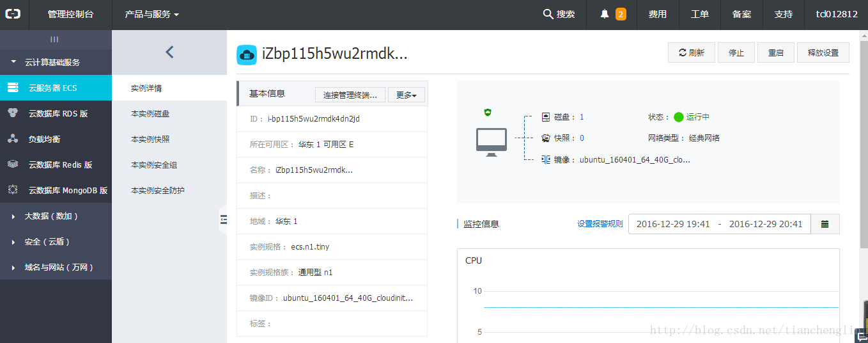Expand the 域名与网站（万网）section
868x343 pixels.
(56, 267)
